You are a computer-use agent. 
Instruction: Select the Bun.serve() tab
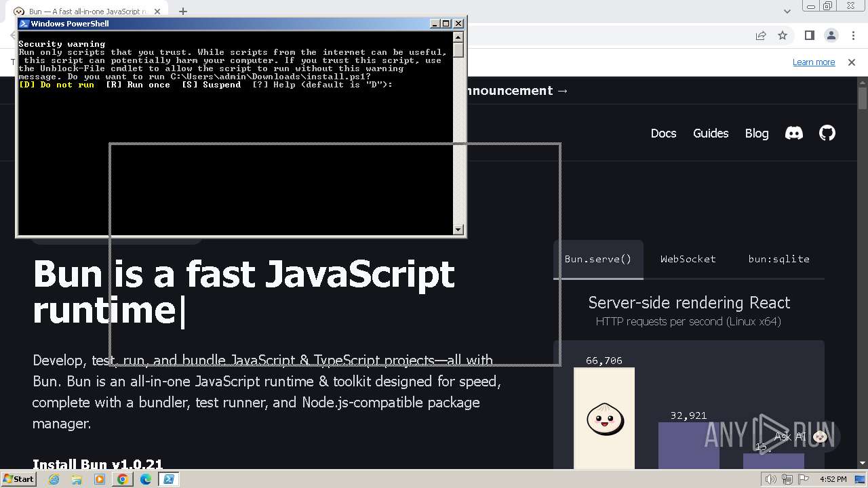tap(598, 259)
